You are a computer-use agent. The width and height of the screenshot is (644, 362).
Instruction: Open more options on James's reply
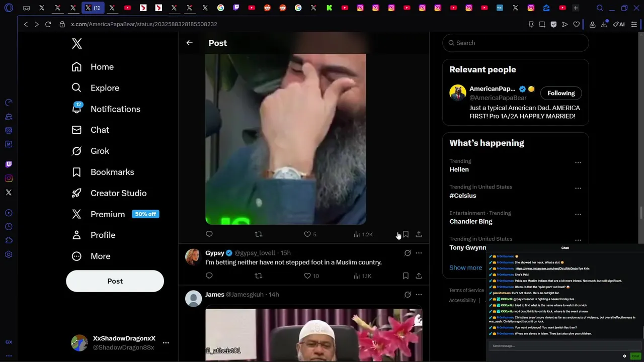tap(419, 295)
